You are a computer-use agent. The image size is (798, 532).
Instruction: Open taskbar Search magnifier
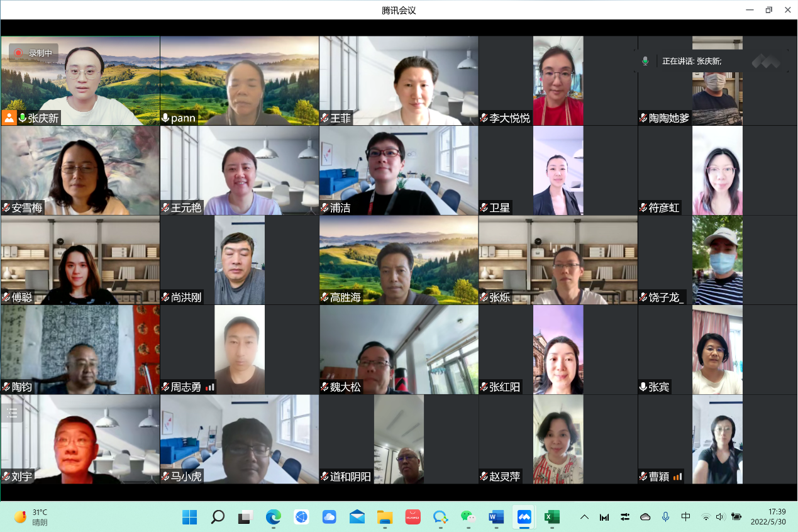(x=218, y=517)
